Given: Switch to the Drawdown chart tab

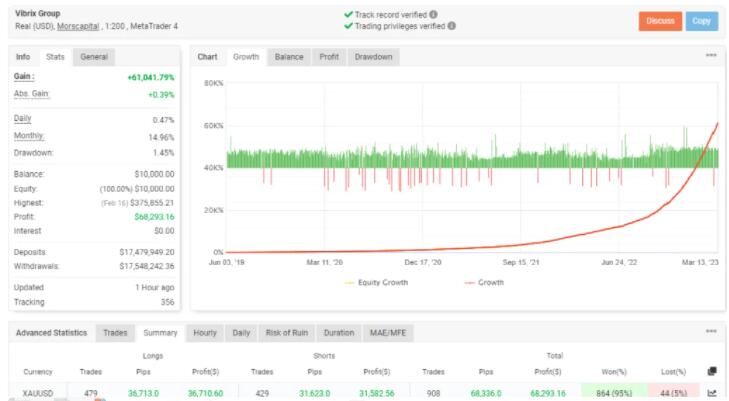Looking at the screenshot, I should [373, 57].
